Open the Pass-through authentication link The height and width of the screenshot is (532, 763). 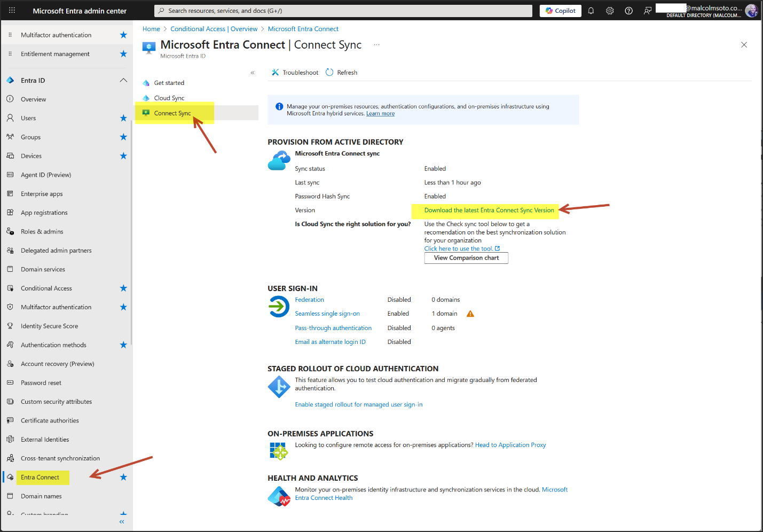(x=333, y=328)
